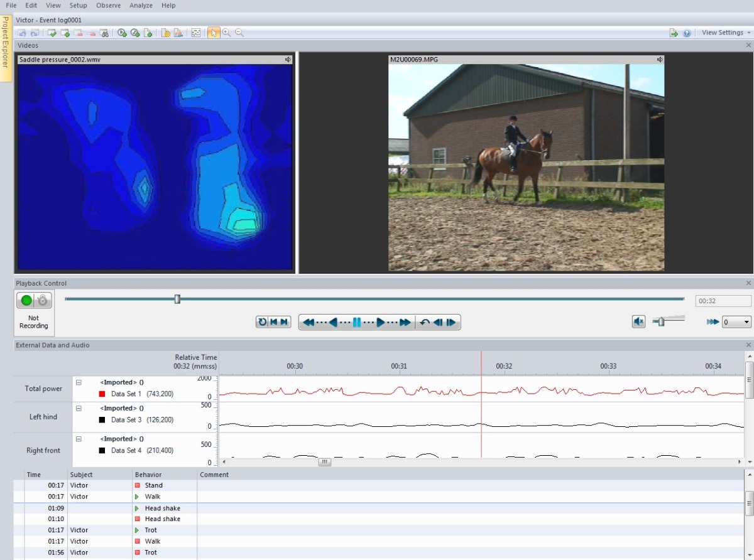The width and height of the screenshot is (754, 560).
Task: Click the binoculars Find icon
Action: pyautogui.click(x=105, y=33)
